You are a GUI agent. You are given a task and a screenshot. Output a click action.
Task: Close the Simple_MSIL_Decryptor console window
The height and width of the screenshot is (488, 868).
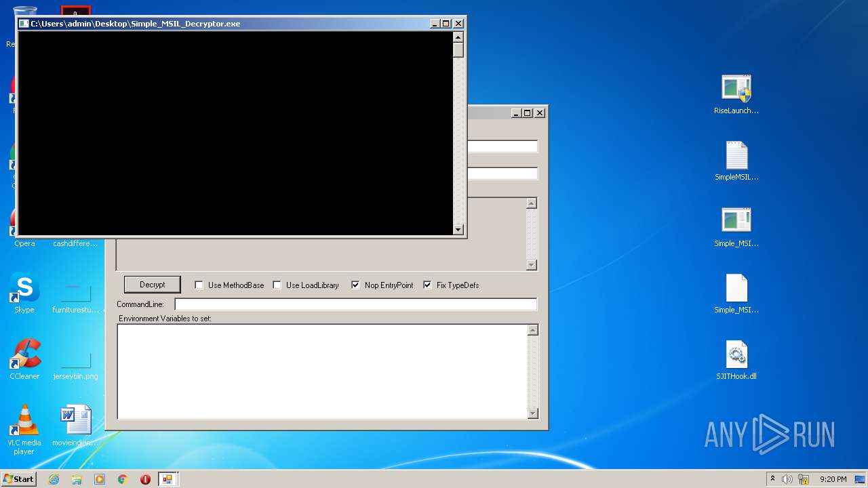pos(458,24)
